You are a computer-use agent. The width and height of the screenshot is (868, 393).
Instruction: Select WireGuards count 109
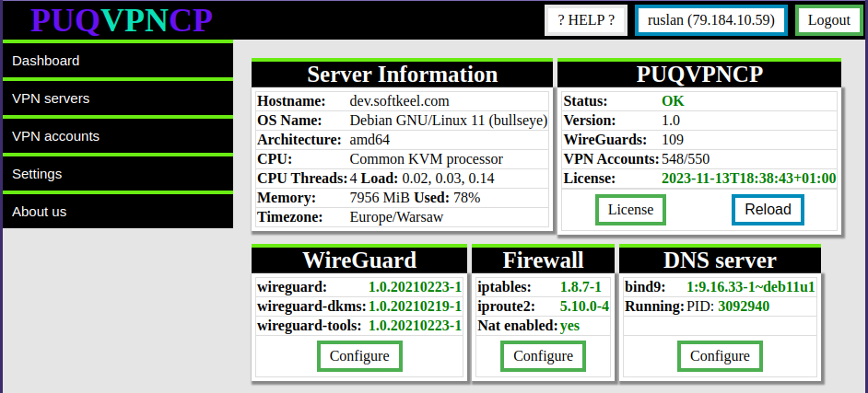(673, 140)
